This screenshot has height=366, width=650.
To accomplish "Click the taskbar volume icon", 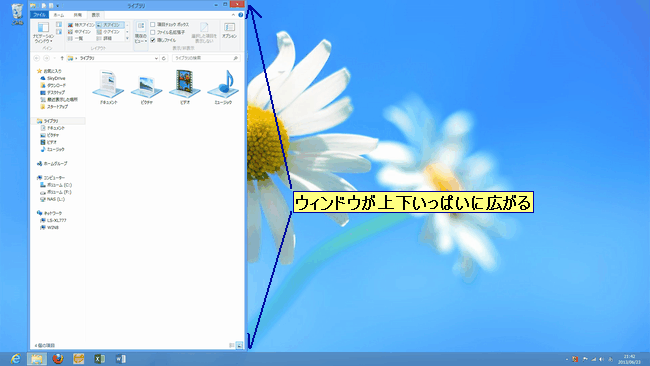I will (601, 359).
